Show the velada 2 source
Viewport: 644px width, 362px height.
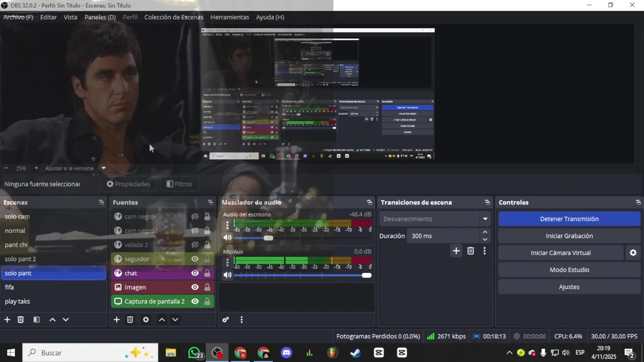click(x=195, y=245)
